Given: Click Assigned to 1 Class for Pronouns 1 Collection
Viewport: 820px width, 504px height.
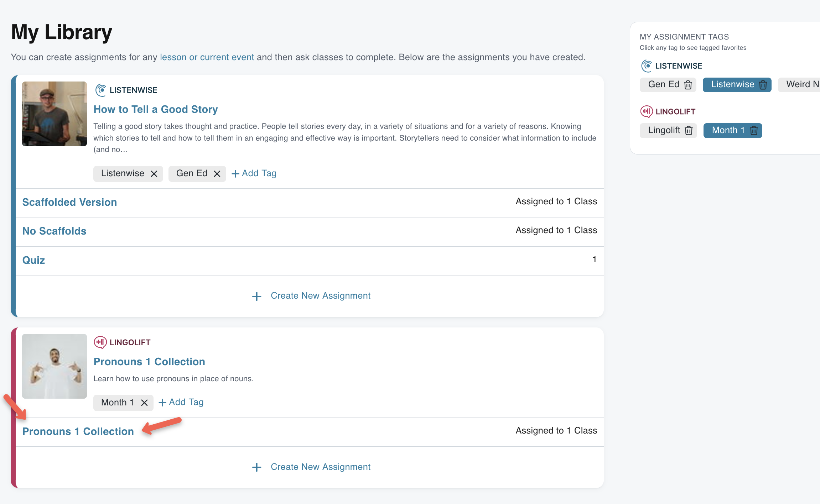Looking at the screenshot, I should click(556, 431).
